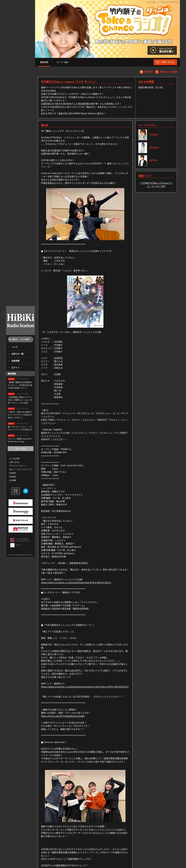Open 利用規約 footer link
Screen dimensions: 186x868
[12, 473]
